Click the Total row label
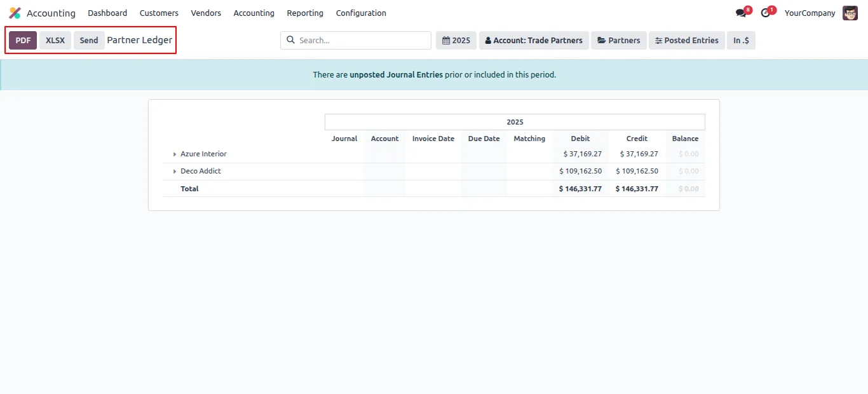 [x=189, y=189]
